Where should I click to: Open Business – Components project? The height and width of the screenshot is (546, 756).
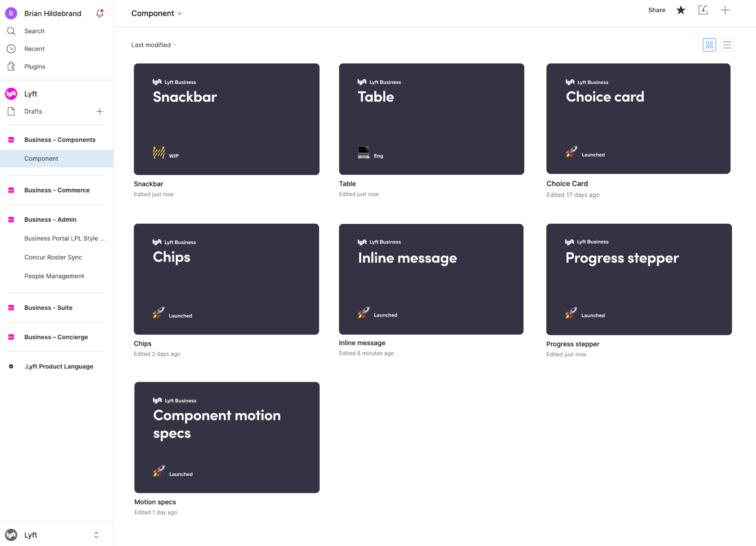[x=60, y=140]
